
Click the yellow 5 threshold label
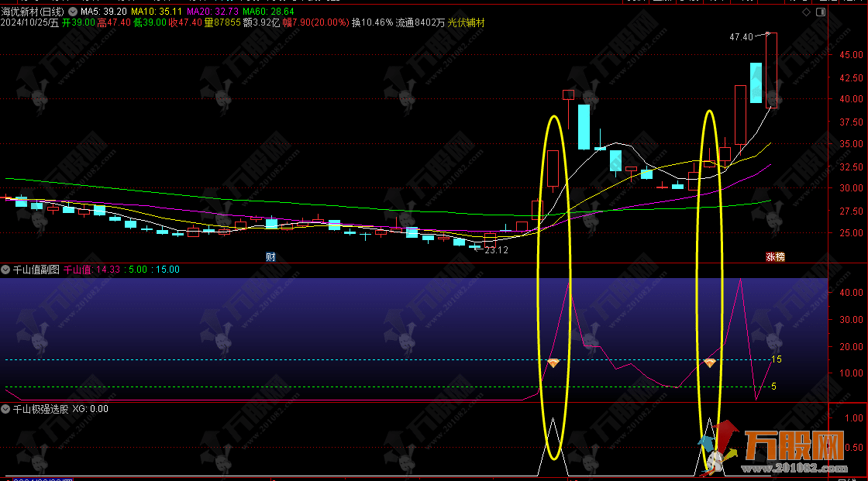point(774,387)
